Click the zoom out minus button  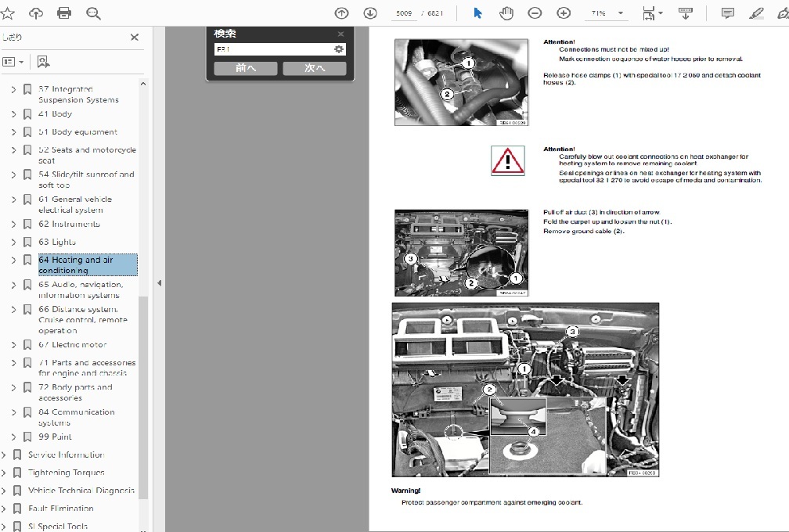click(x=535, y=13)
